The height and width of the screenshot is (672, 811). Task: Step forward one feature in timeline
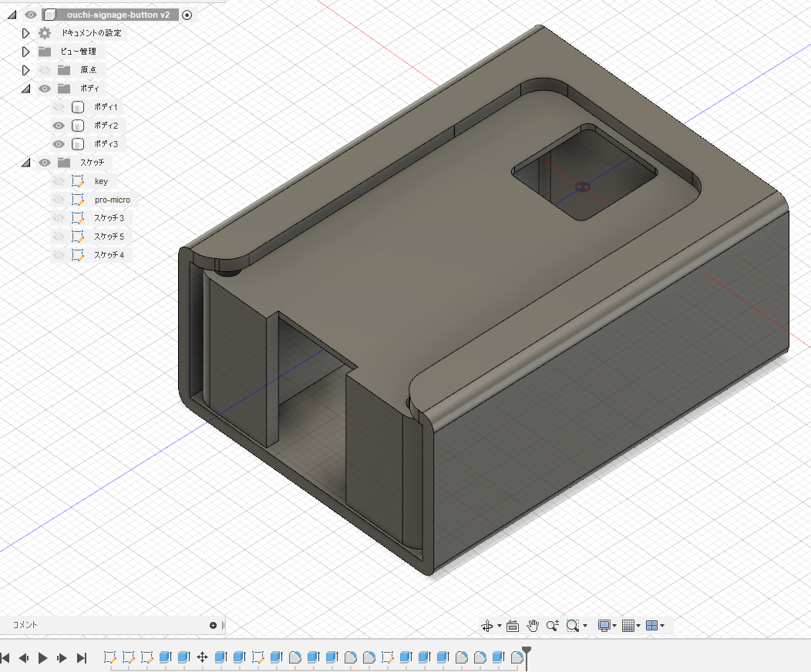[x=62, y=658]
